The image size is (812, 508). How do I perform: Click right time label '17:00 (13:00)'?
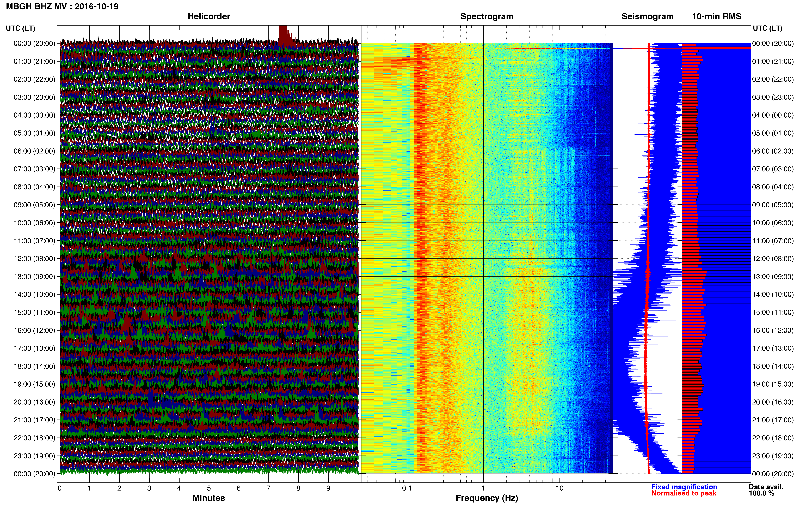(773, 348)
